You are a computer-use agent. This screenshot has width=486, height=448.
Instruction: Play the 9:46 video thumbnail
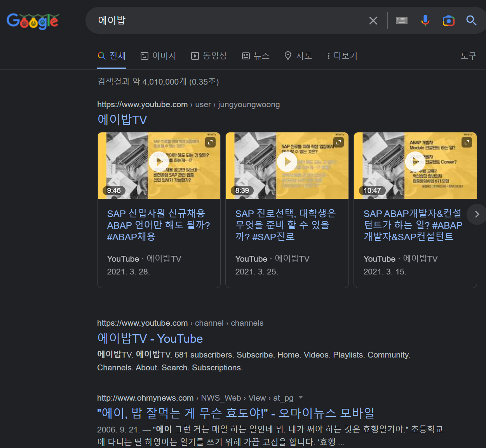pyautogui.click(x=159, y=166)
